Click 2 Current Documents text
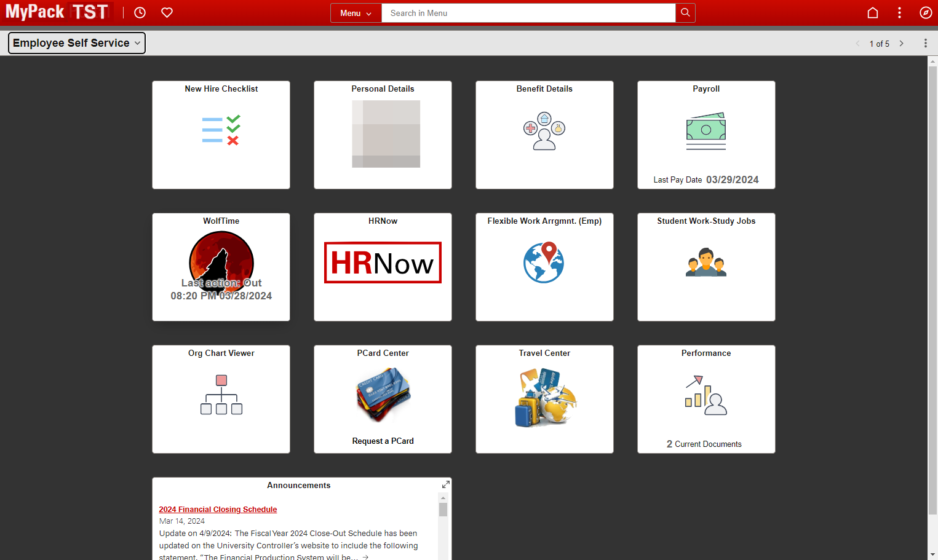938x560 pixels. point(704,444)
